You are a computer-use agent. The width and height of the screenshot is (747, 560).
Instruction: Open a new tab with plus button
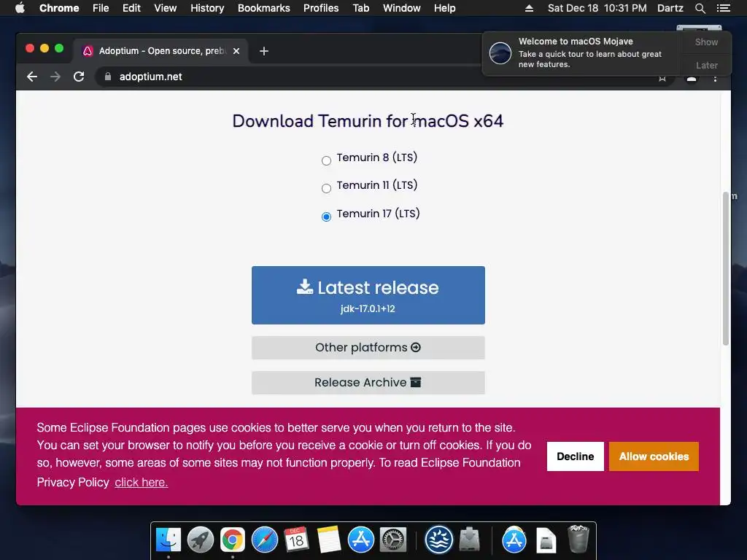tap(264, 51)
